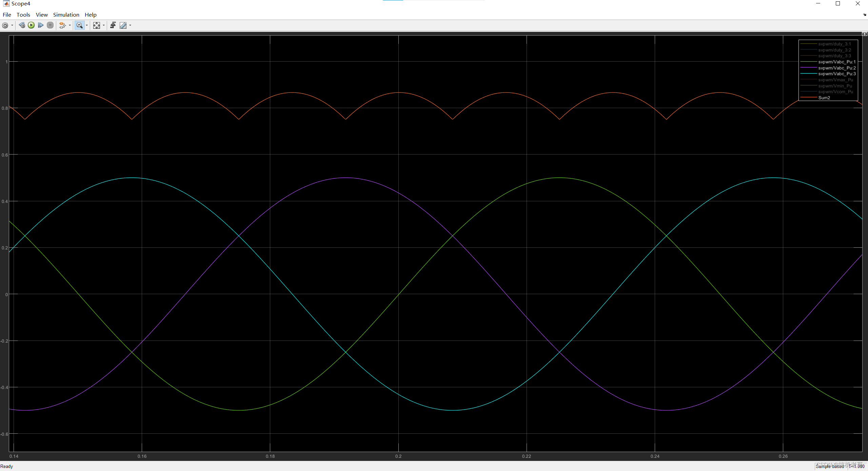The width and height of the screenshot is (868, 471).
Task: Click x-axis tick label 0.2
Action: [x=398, y=456]
